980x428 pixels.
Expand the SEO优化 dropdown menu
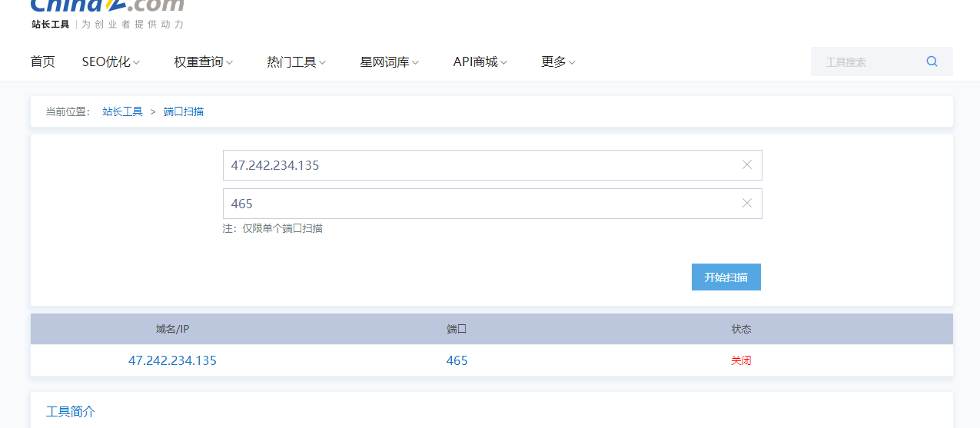point(111,61)
